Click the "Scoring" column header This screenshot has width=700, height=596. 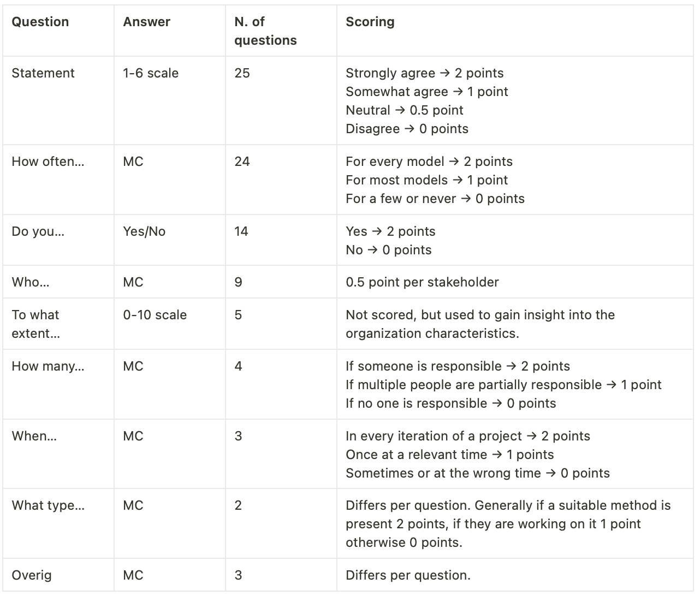click(370, 22)
